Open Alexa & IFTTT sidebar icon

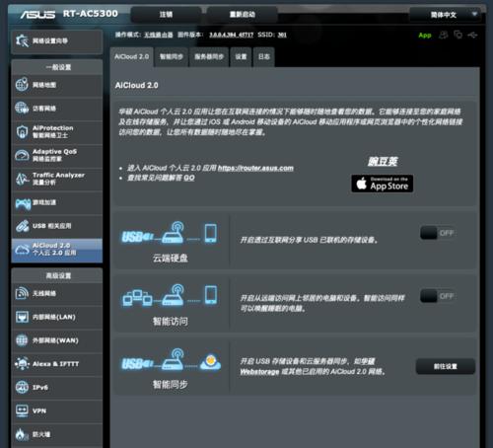(x=22, y=364)
